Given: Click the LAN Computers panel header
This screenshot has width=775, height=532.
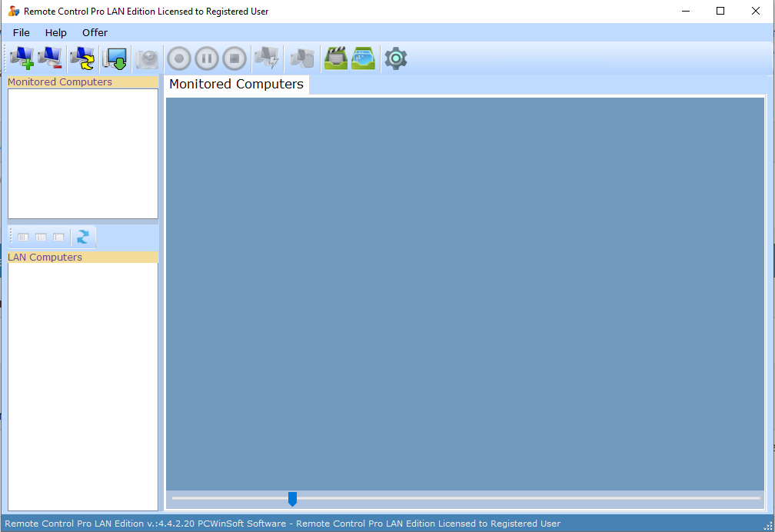Looking at the screenshot, I should click(x=83, y=257).
